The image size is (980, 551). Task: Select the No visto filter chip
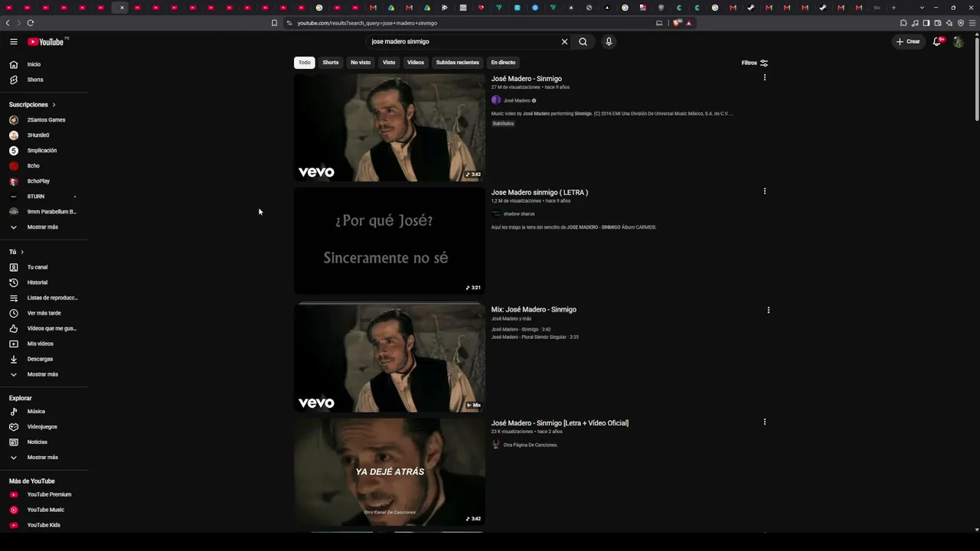[361, 63]
